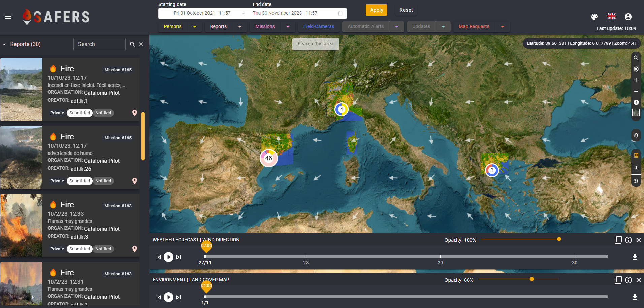Viewport: 644px width, 308px height.
Task: Click the Apply date filter button
Action: 376,10
